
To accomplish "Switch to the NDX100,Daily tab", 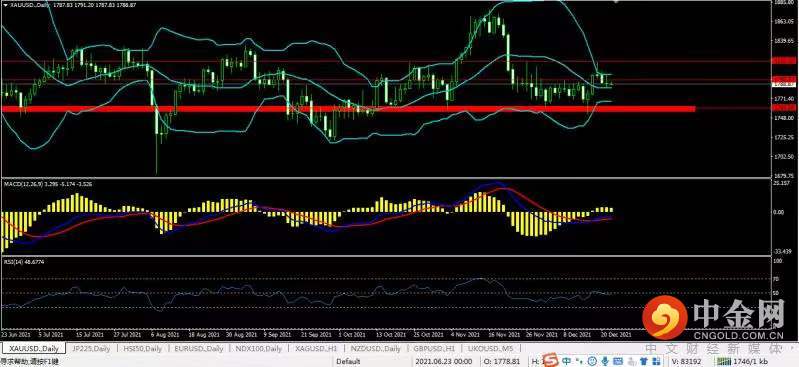I will (258, 349).
